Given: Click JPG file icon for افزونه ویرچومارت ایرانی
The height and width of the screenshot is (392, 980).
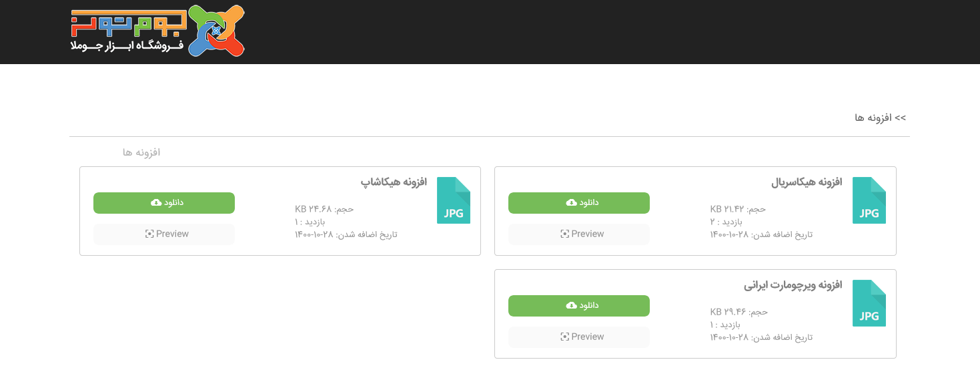Looking at the screenshot, I should coord(869,303).
